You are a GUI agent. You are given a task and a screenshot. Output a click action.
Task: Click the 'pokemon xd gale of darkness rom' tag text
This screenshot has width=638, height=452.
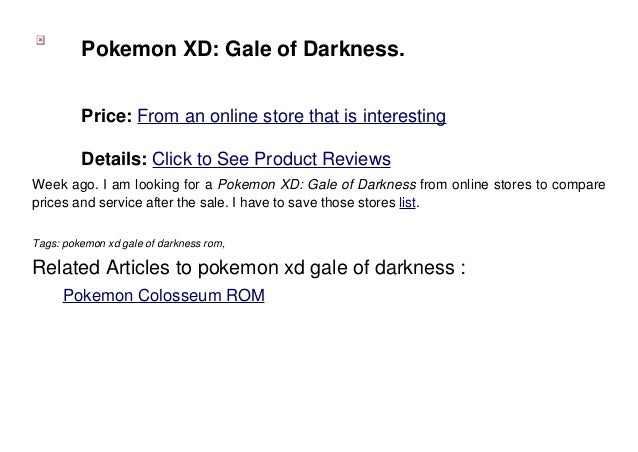click(143, 244)
